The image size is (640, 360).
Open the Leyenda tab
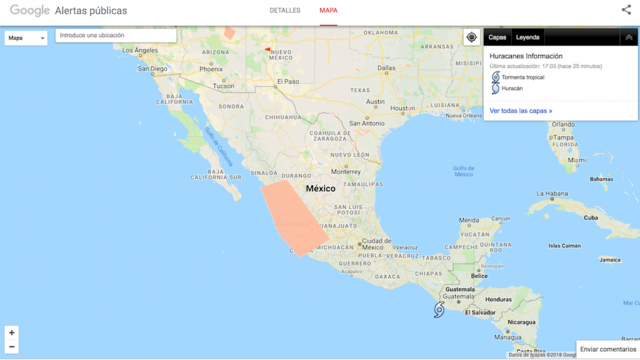[527, 37]
